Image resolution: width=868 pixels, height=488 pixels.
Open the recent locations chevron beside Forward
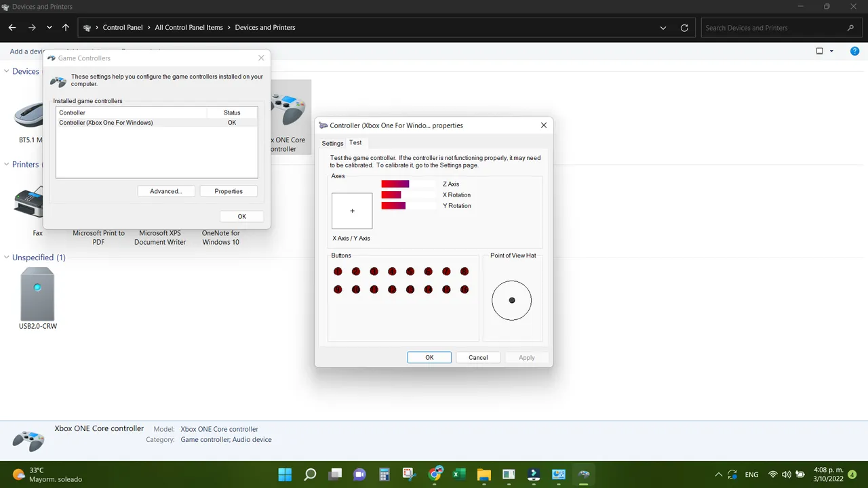click(50, 28)
